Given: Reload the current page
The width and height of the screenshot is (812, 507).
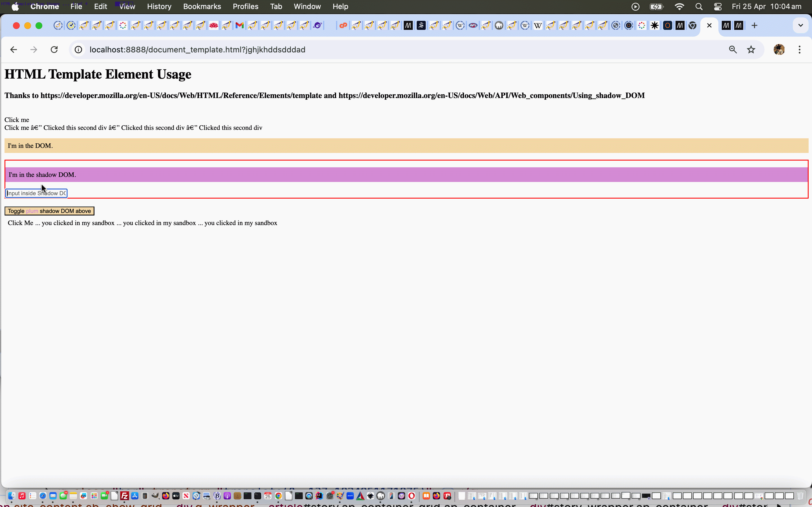Looking at the screenshot, I should point(54,50).
